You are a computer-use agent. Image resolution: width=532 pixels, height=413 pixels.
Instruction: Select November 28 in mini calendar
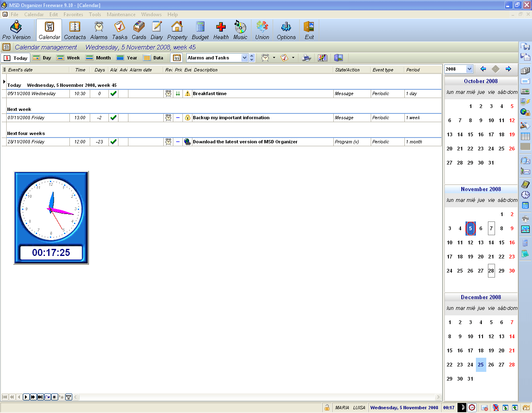click(491, 270)
